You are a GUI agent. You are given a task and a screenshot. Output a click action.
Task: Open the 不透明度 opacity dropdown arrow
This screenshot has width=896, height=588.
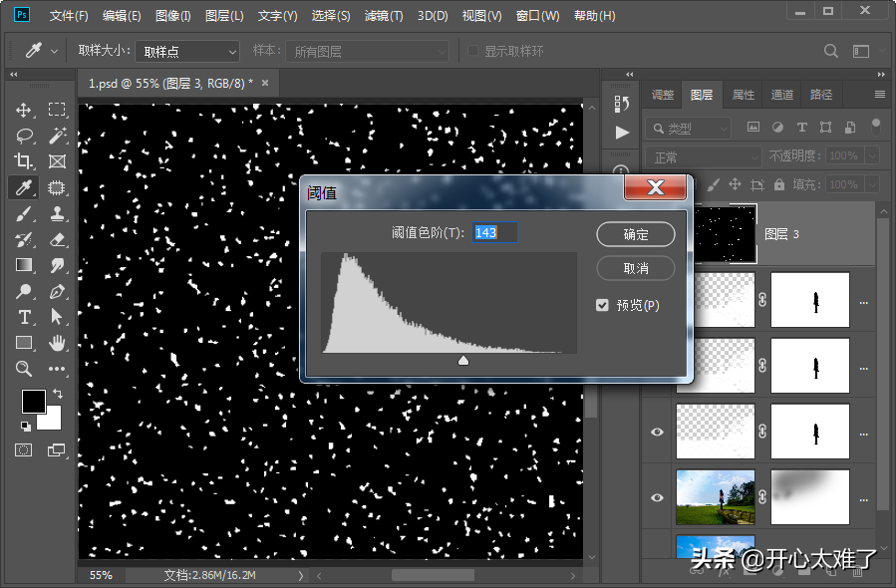[872, 155]
